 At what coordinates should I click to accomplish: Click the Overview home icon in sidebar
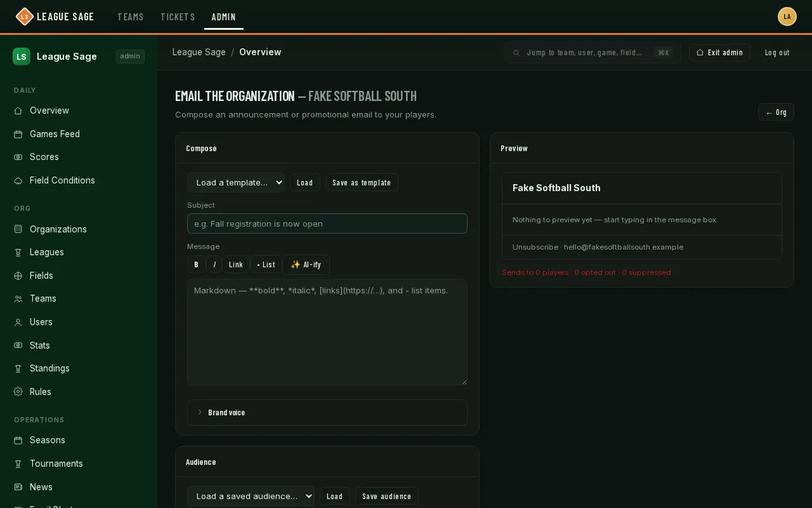18,110
